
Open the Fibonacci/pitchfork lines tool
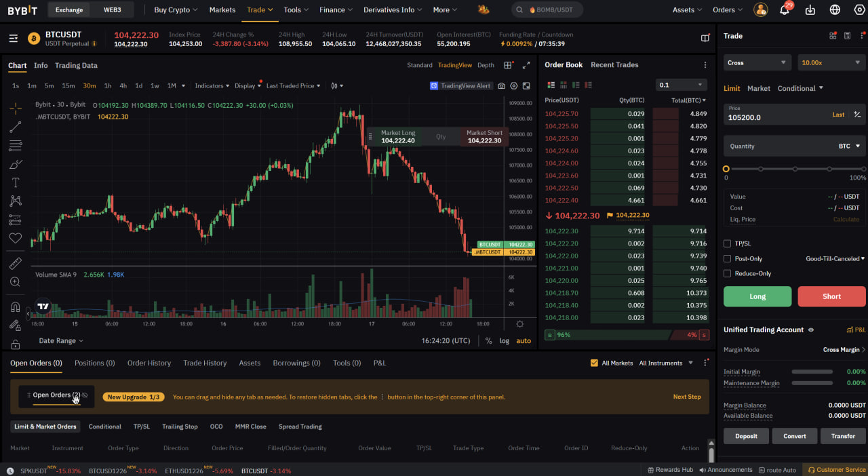coord(15,146)
